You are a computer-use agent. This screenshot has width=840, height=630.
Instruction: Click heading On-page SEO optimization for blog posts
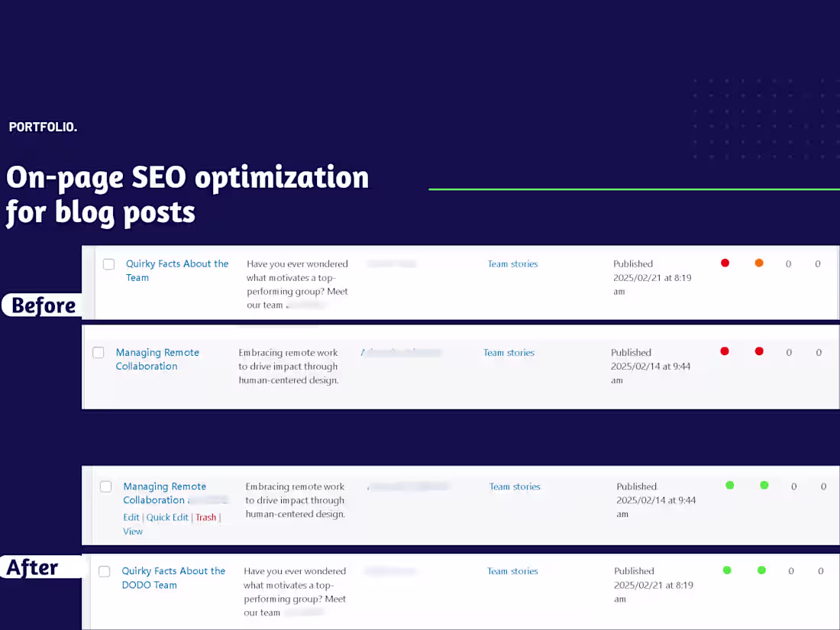(x=187, y=195)
